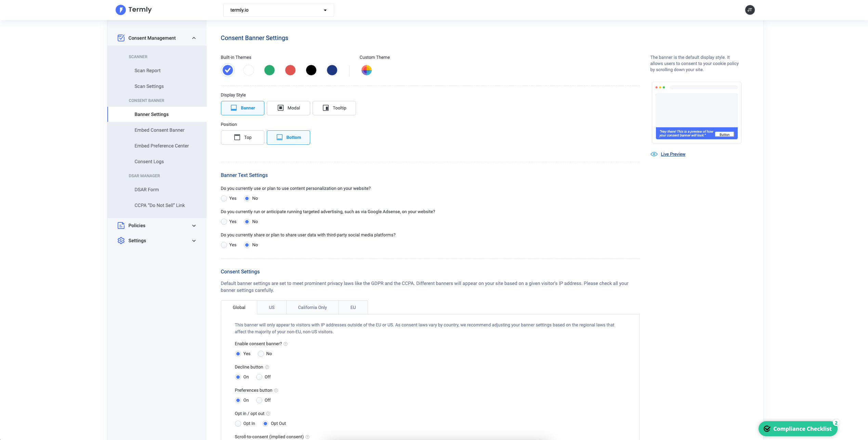The height and width of the screenshot is (440, 868).
Task: Turn Preferences button Off
Action: click(x=259, y=400)
